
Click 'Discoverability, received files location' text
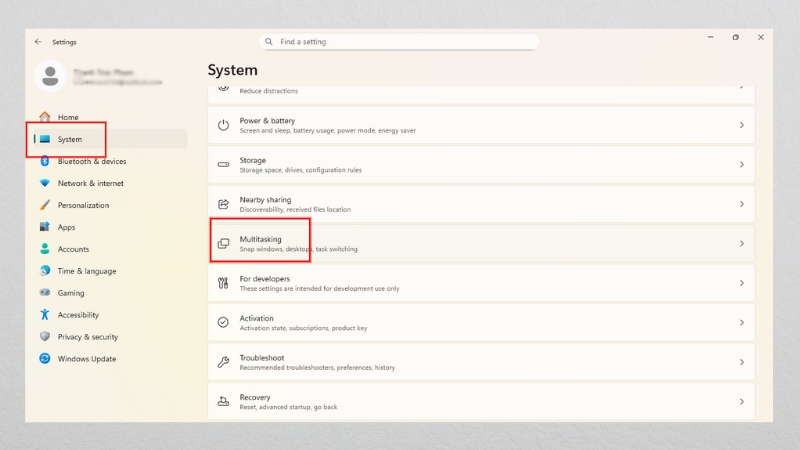pos(295,209)
